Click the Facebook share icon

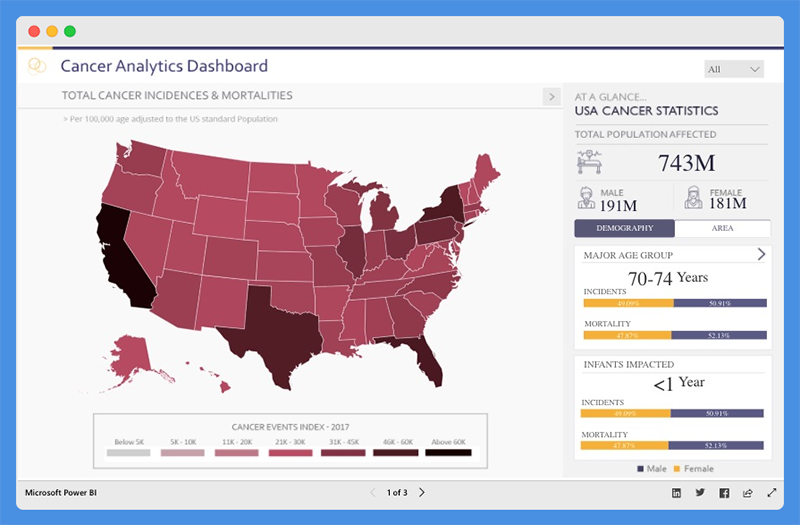click(x=724, y=493)
